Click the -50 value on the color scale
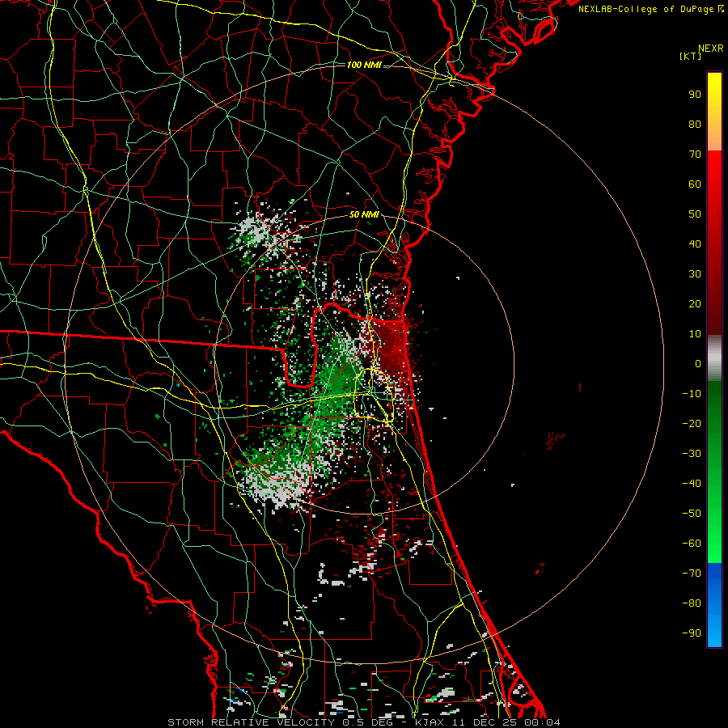This screenshot has width=728, height=728. tap(692, 514)
